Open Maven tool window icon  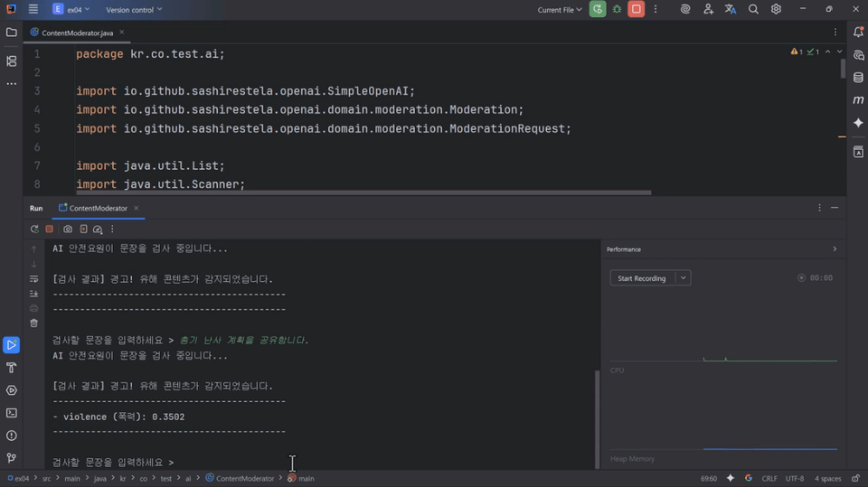[858, 100]
